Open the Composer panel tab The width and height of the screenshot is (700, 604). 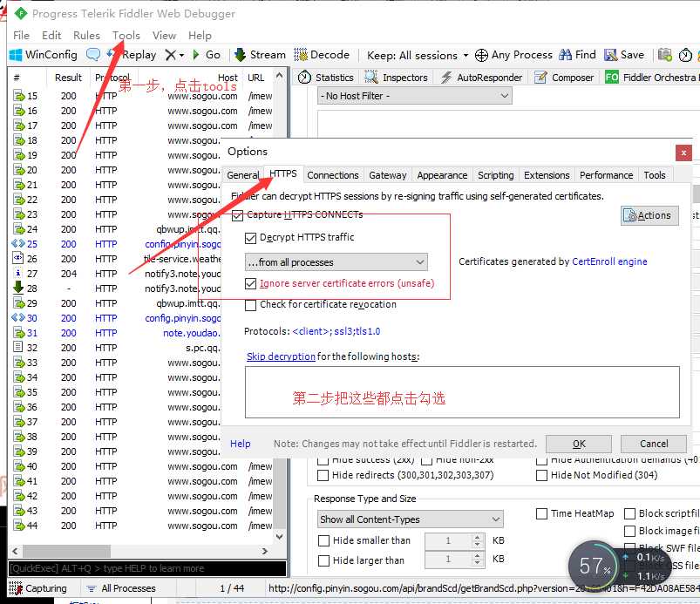tap(564, 78)
